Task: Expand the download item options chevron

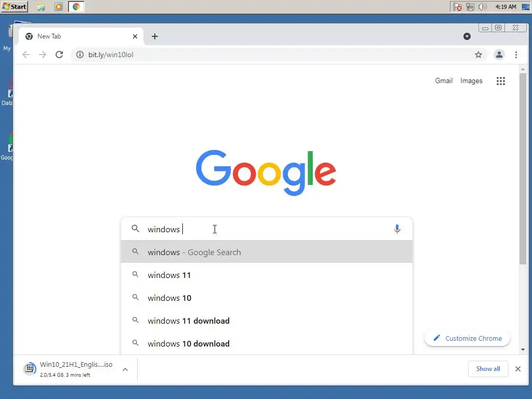Action: (125, 369)
